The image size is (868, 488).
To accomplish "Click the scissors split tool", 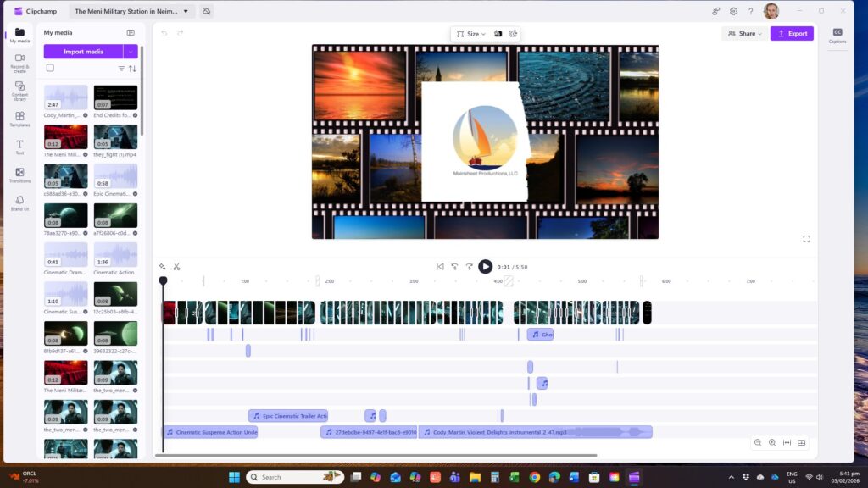I will (x=176, y=267).
